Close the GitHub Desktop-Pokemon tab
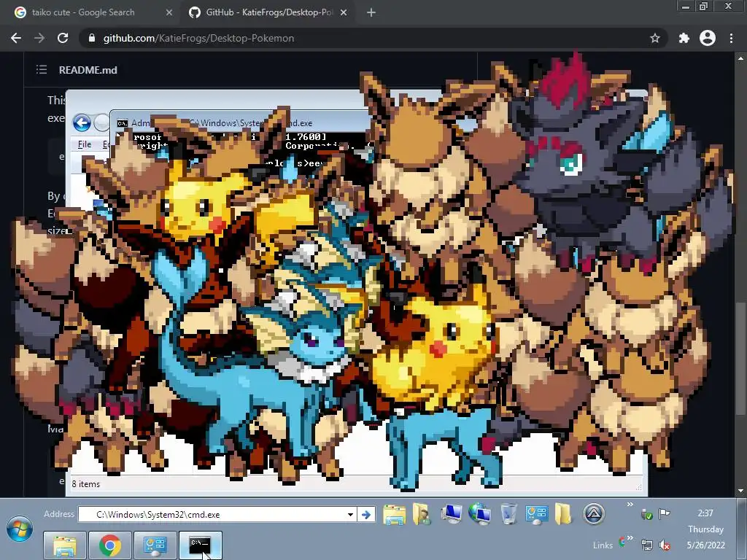The height and width of the screenshot is (560, 747). tap(344, 13)
